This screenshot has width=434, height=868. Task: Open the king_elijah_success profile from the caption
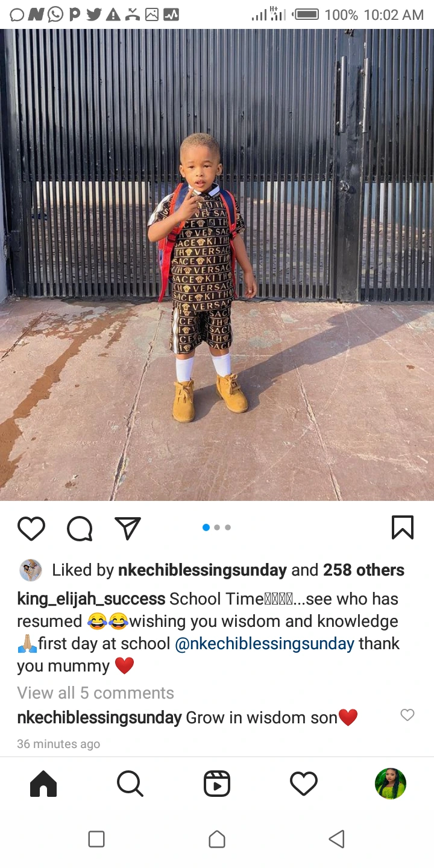91,599
